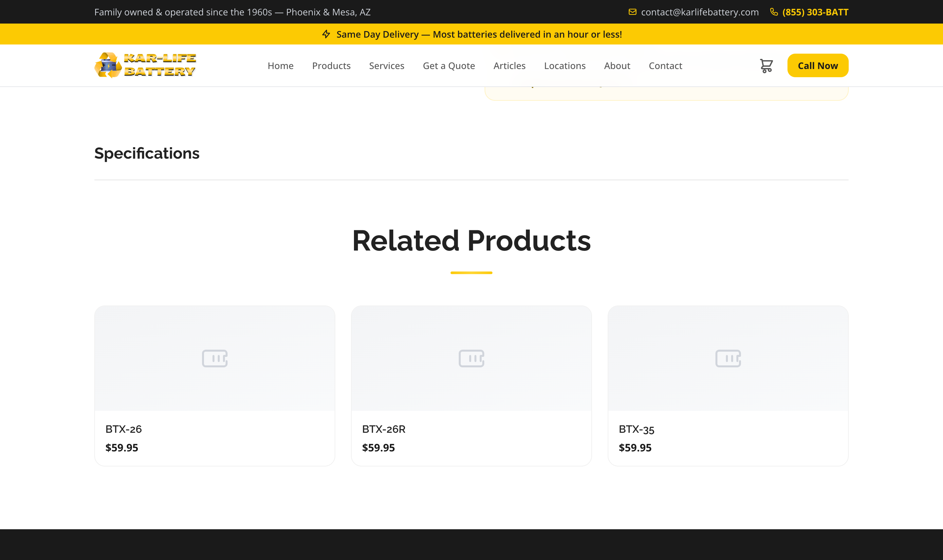Click the BTX-35 battery placeholder icon

728,359
